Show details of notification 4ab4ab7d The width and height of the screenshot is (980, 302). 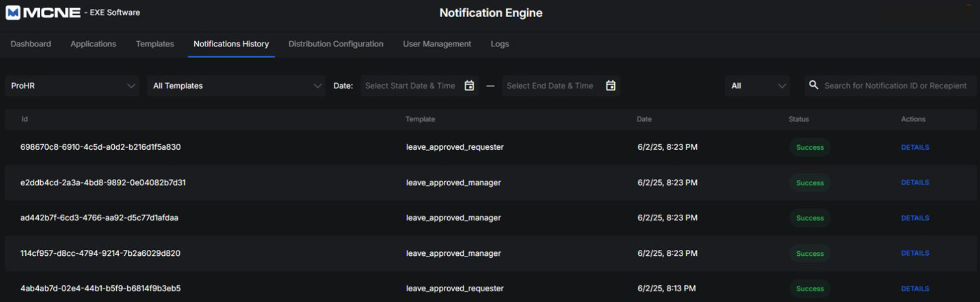pos(915,288)
